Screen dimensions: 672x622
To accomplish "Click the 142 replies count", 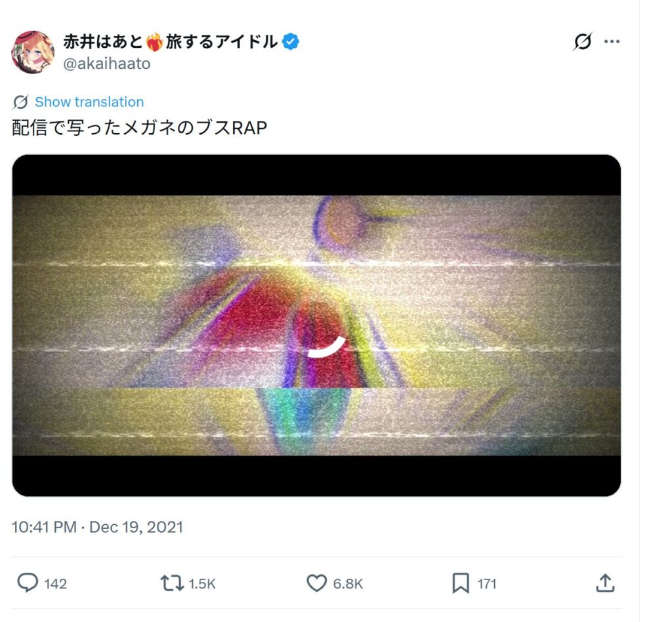I will tap(55, 584).
